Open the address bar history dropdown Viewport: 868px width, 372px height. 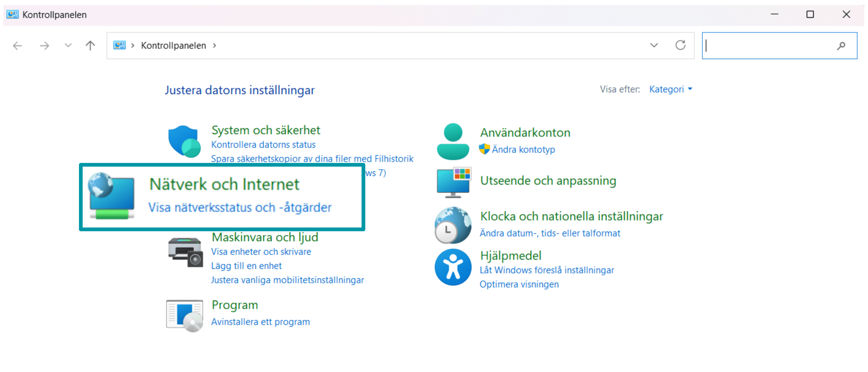pyautogui.click(x=654, y=45)
